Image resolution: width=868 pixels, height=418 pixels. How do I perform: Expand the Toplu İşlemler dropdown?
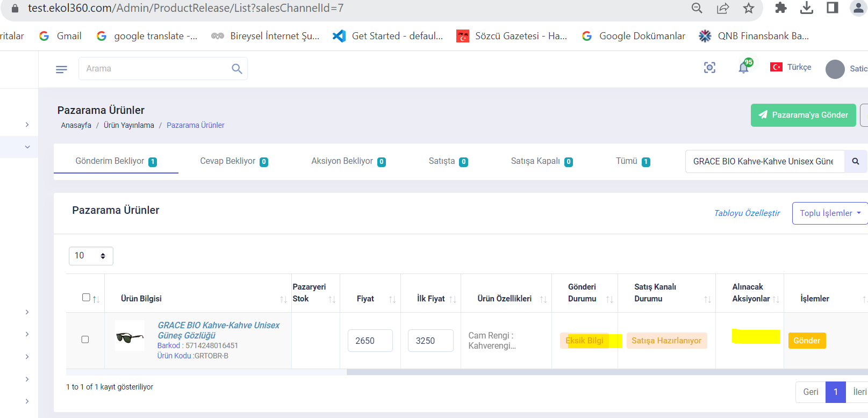pyautogui.click(x=830, y=213)
